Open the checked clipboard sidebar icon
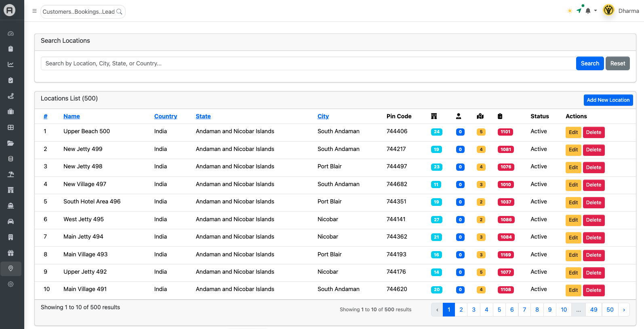 11,80
